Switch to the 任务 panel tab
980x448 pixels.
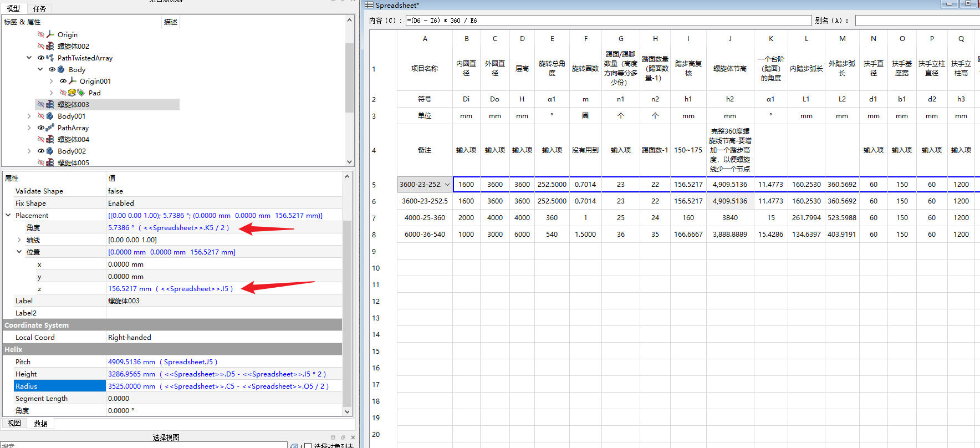pos(39,9)
